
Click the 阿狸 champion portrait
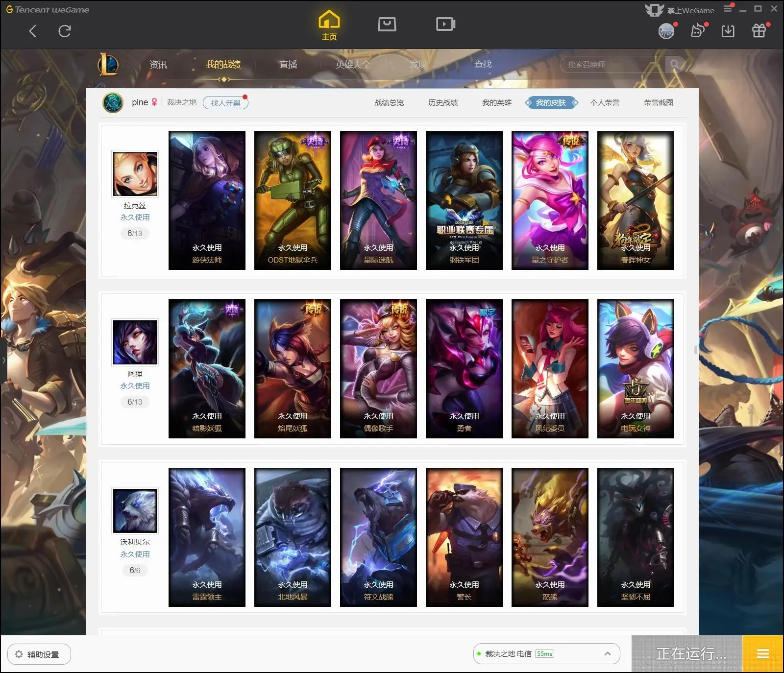pyautogui.click(x=135, y=342)
